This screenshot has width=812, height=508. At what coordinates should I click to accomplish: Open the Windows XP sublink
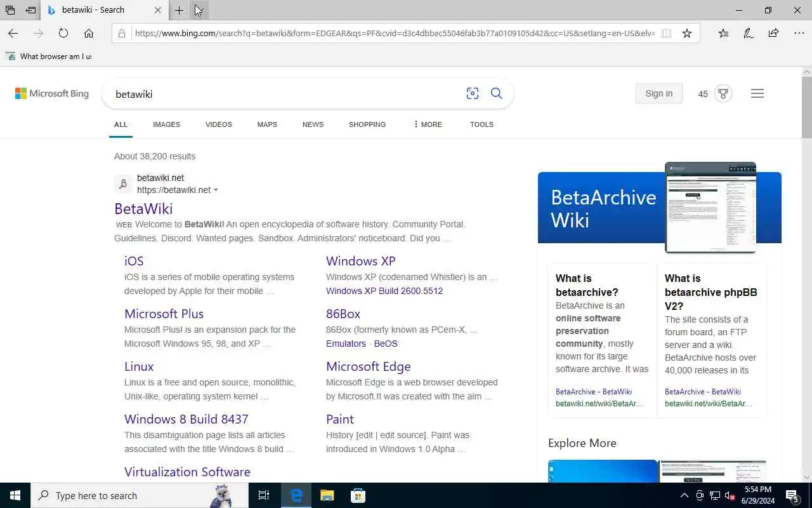point(361,261)
